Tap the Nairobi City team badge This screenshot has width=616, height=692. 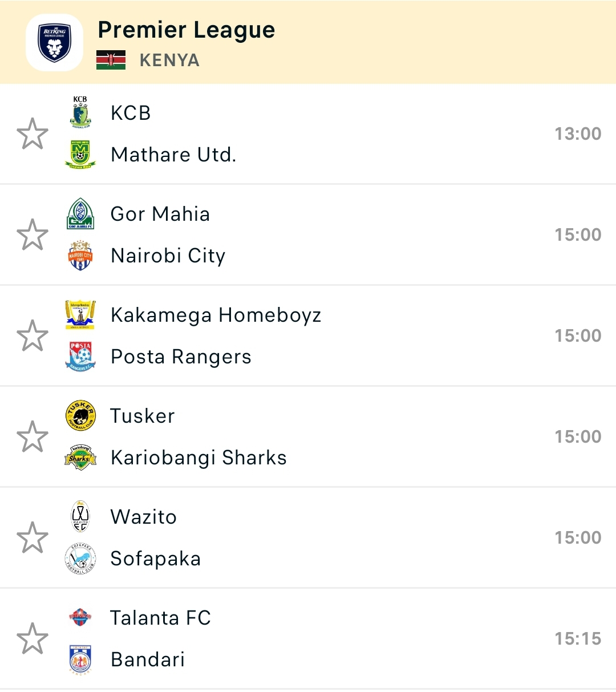(x=80, y=256)
